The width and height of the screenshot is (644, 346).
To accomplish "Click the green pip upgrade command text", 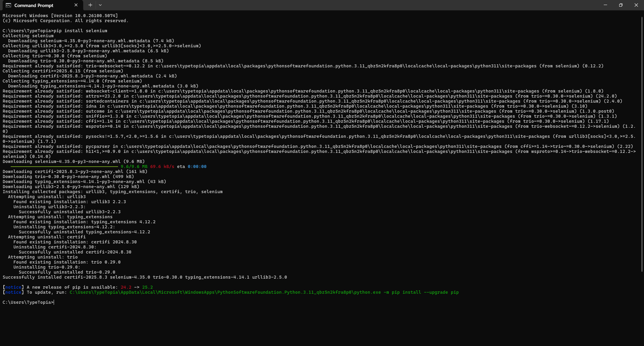I will pos(264,292).
